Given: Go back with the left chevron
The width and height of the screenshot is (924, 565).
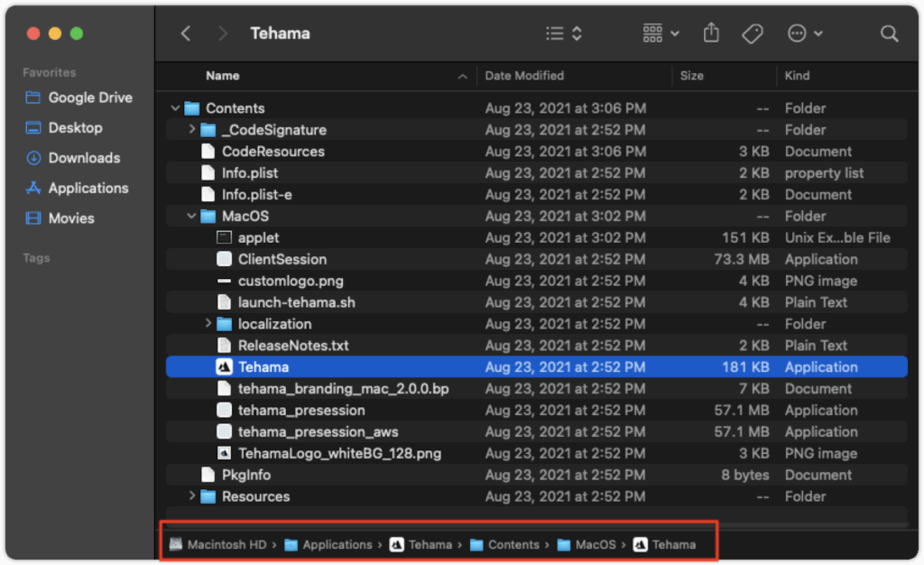Looking at the screenshot, I should coord(186,33).
